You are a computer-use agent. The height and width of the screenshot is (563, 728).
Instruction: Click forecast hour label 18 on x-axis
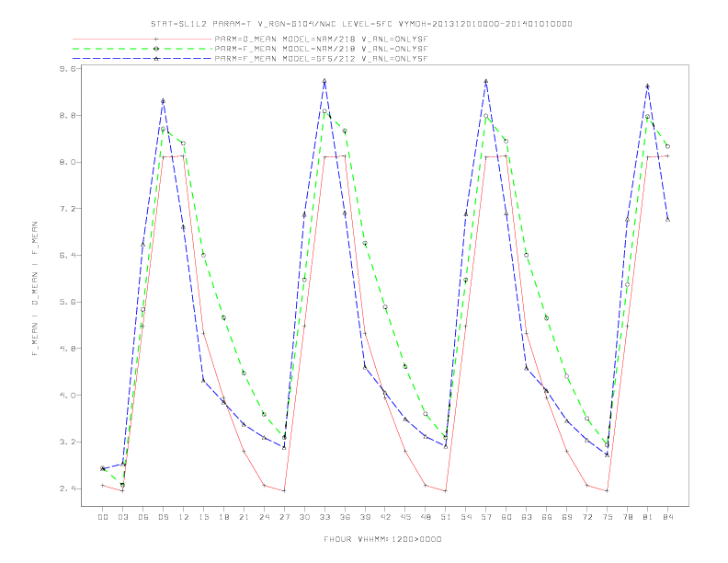pos(223,517)
